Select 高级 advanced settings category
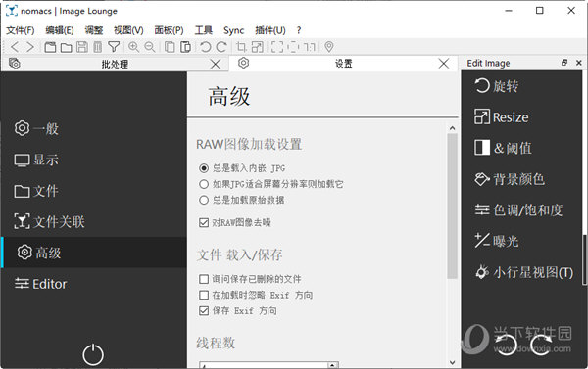This screenshot has height=369, width=588. click(94, 253)
